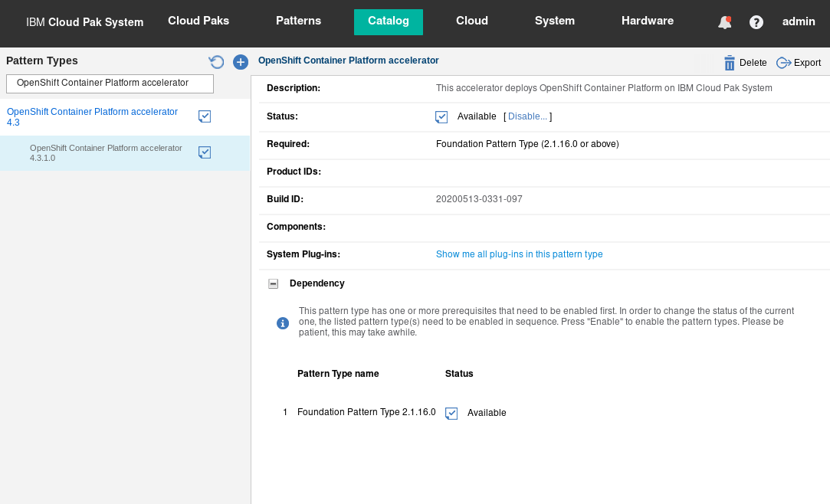This screenshot has width=830, height=504.
Task: Click status icon beside accelerator 4.3.1.0
Action: pos(205,152)
